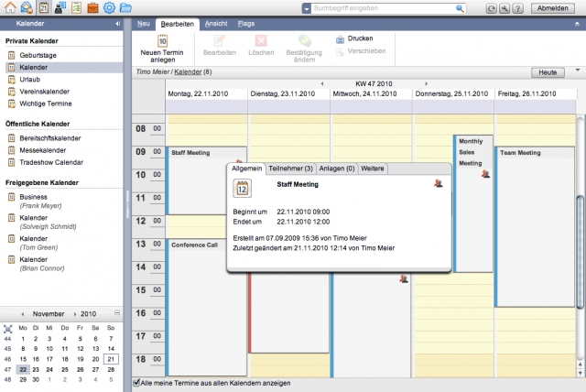This screenshot has height=392, width=586.
Task: Open the Messekalender public calendar
Action: coord(44,149)
